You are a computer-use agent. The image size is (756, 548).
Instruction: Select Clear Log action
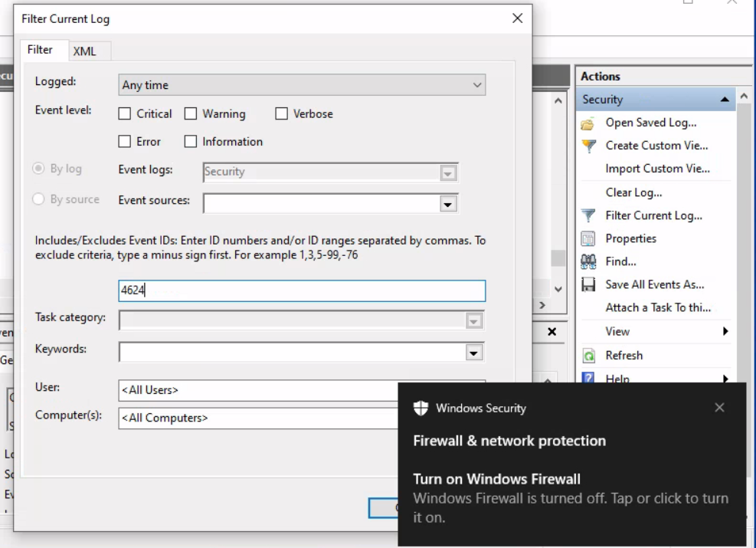(x=633, y=192)
